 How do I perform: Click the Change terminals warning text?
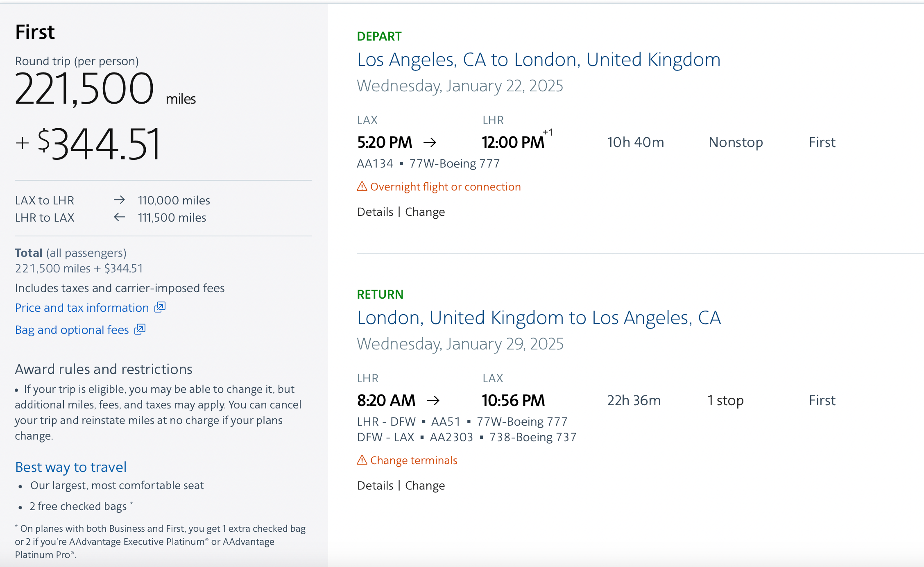[414, 460]
